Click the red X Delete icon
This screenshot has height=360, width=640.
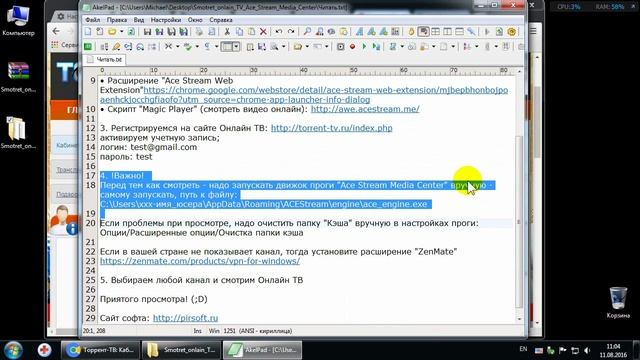263,32
